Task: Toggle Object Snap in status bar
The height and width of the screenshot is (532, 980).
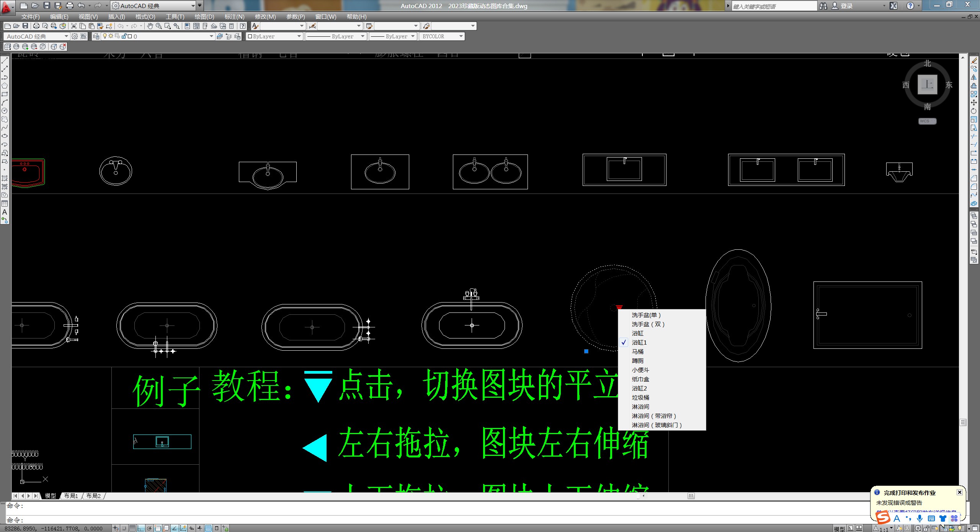Action: pyautogui.click(x=158, y=528)
